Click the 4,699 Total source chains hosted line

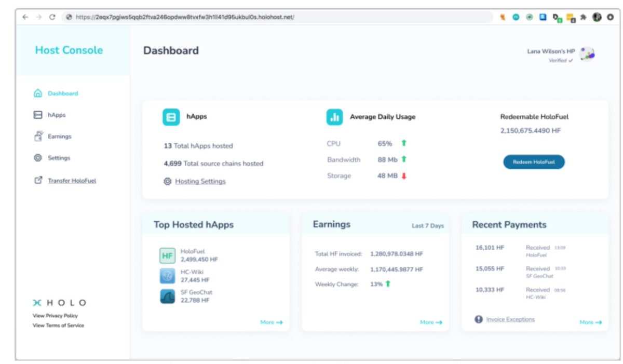[213, 164]
